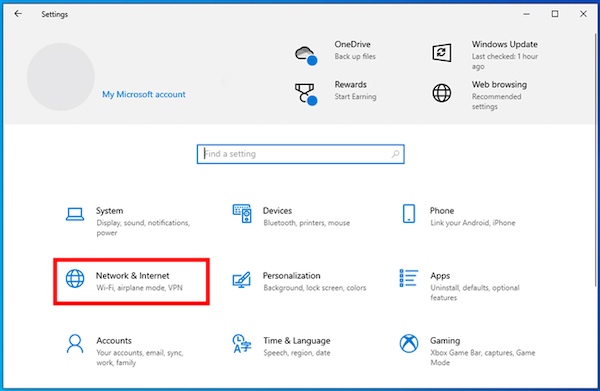Screen dimensions: 600x391
Task: Open the Accounts person icon
Action: click(x=75, y=343)
